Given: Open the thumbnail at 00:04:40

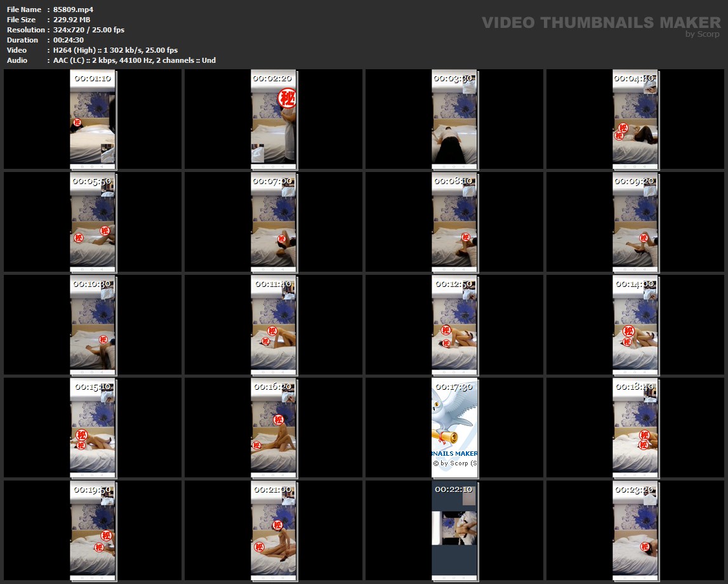Looking at the screenshot, I should click(635, 119).
